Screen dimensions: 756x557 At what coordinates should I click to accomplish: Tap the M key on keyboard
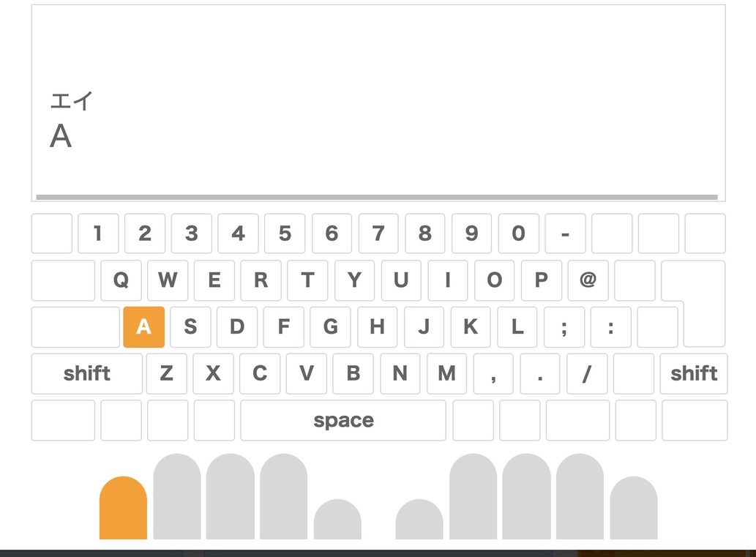446,373
